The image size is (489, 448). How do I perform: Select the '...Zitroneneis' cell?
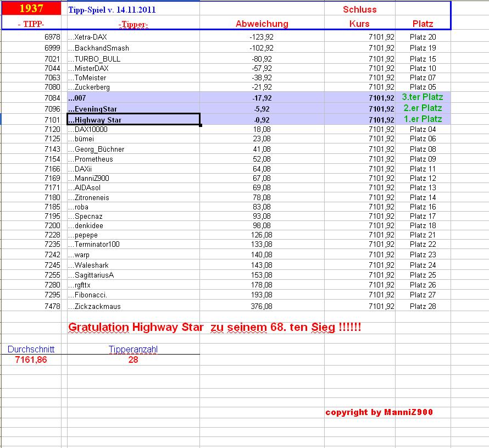click(134, 197)
